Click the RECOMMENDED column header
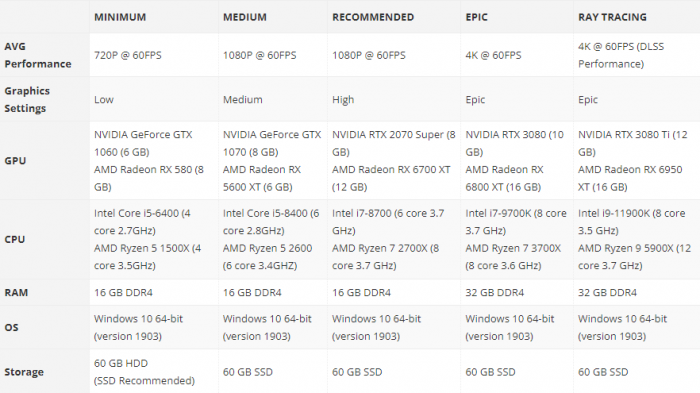The width and height of the screenshot is (700, 393). pos(373,17)
